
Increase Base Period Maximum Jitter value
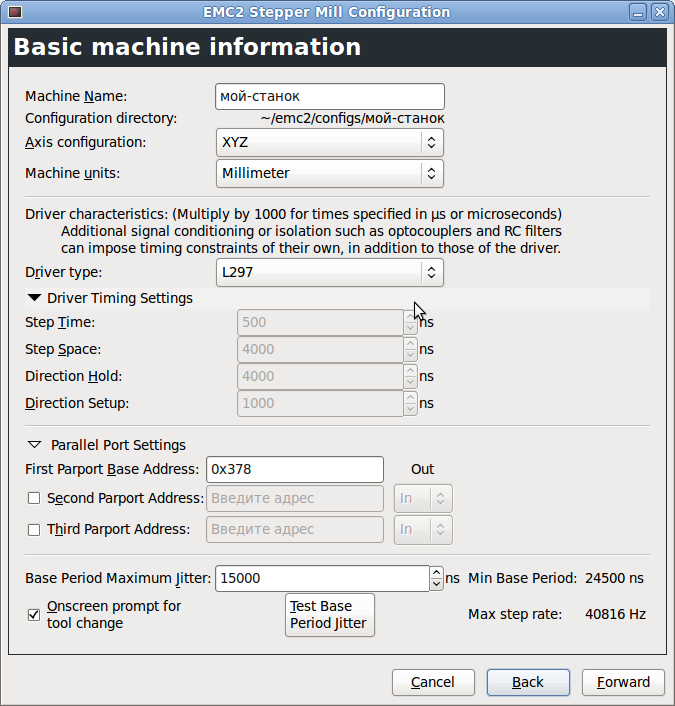[436, 572]
